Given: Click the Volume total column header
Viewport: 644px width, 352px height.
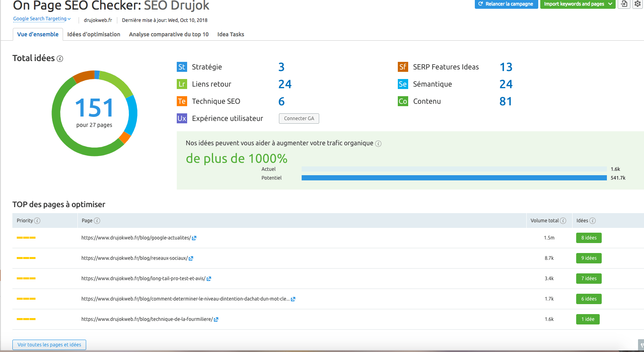Looking at the screenshot, I should coord(549,221).
